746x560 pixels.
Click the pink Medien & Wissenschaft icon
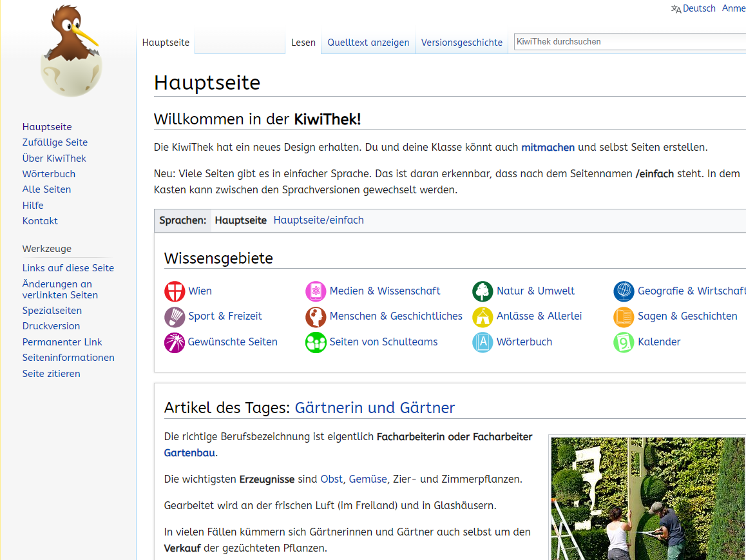pos(316,291)
